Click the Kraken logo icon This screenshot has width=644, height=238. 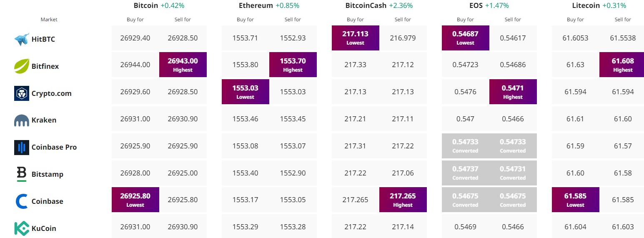[x=22, y=120]
